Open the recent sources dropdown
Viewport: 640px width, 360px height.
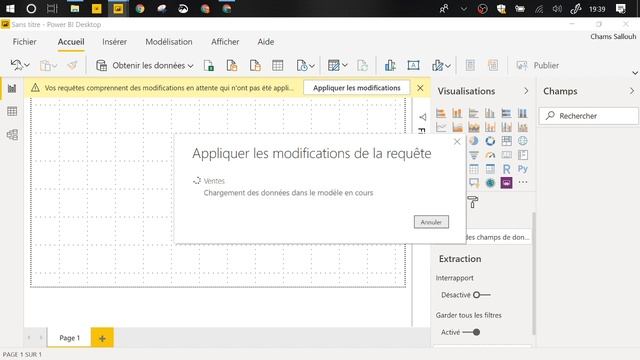pyautogui.click(x=312, y=66)
